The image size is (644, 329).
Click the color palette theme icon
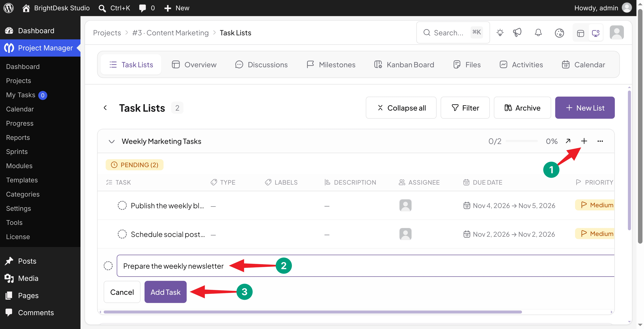[x=559, y=33]
